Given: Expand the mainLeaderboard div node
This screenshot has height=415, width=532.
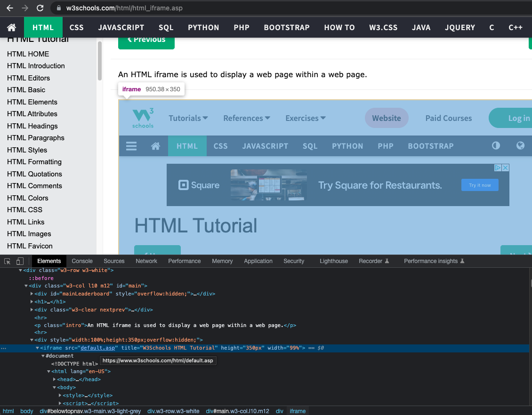Looking at the screenshot, I should point(32,294).
